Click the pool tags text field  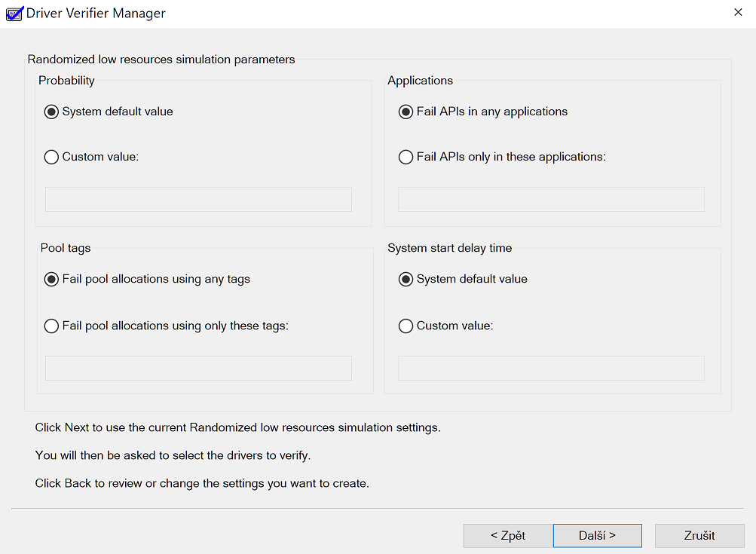click(x=198, y=368)
